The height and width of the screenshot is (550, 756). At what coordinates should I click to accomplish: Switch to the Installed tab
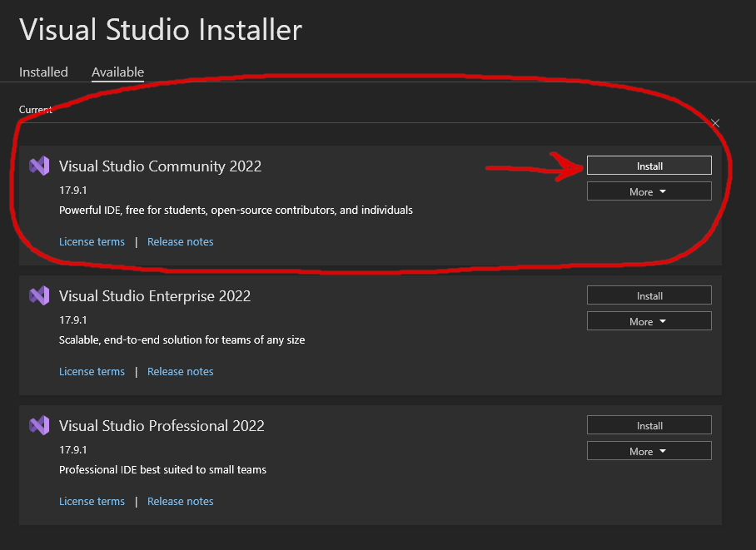43,72
